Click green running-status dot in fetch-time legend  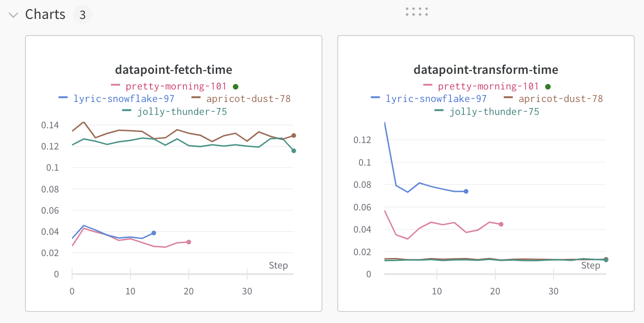[236, 87]
